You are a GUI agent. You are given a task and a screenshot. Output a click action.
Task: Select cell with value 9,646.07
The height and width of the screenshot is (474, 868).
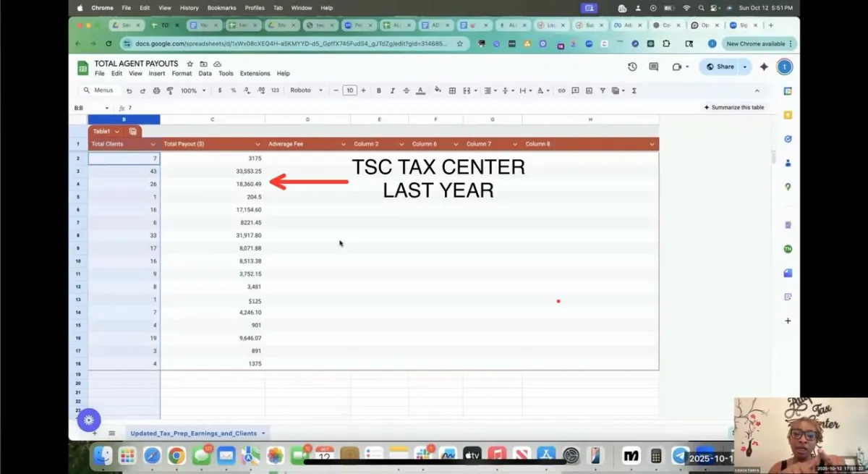point(213,338)
